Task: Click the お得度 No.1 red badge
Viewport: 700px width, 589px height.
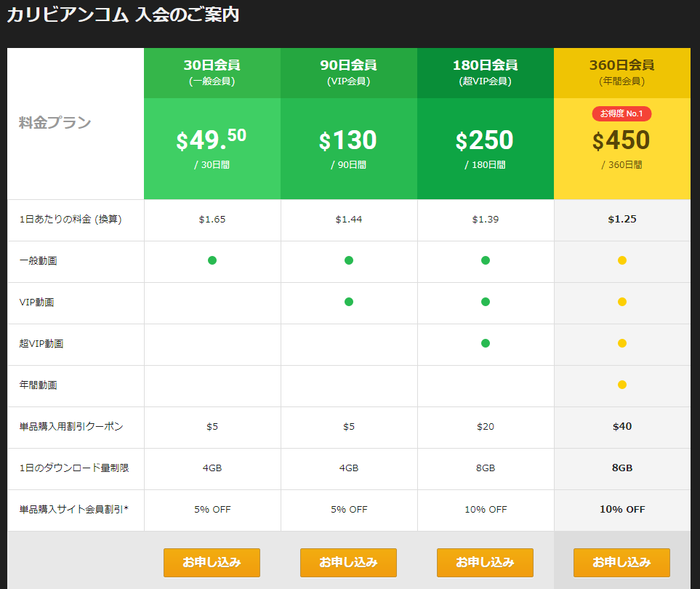Action: [x=621, y=113]
